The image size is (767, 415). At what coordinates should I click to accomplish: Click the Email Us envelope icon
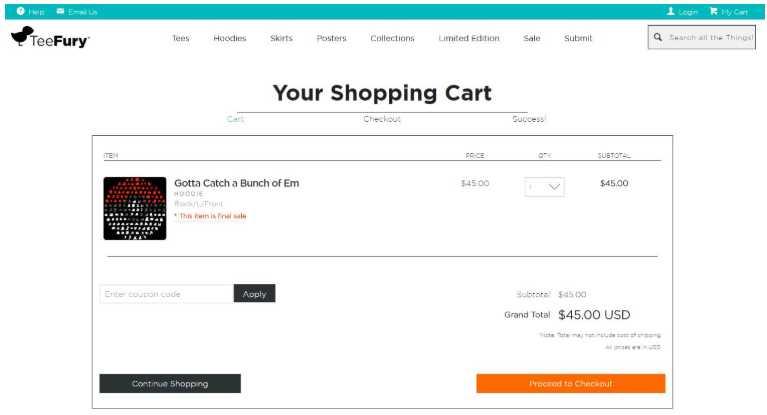click(61, 11)
